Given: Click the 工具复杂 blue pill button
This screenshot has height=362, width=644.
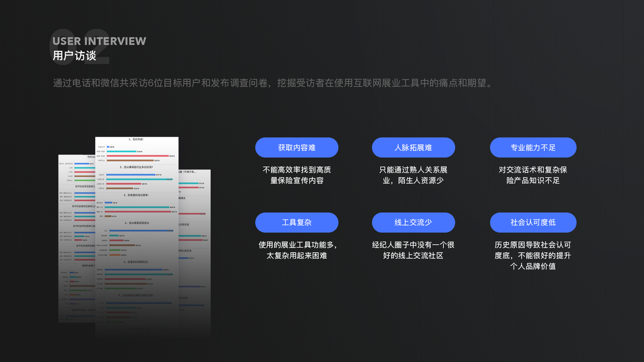Looking at the screenshot, I should (296, 223).
